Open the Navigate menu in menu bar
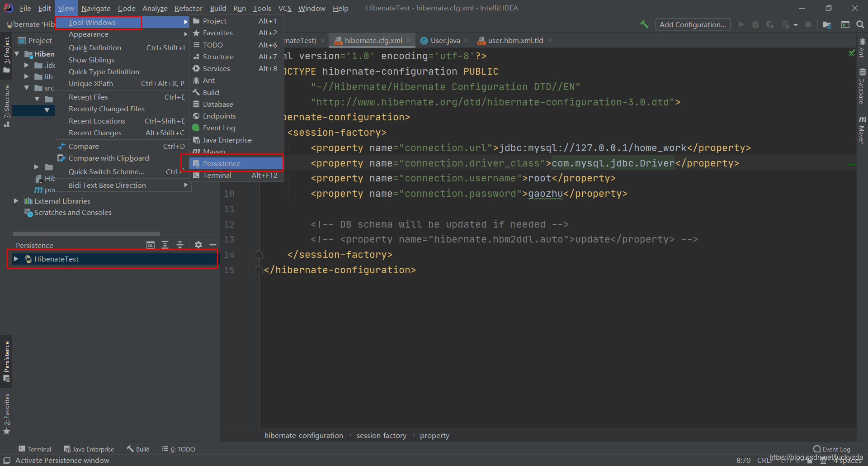Image resolution: width=868 pixels, height=466 pixels. point(96,8)
